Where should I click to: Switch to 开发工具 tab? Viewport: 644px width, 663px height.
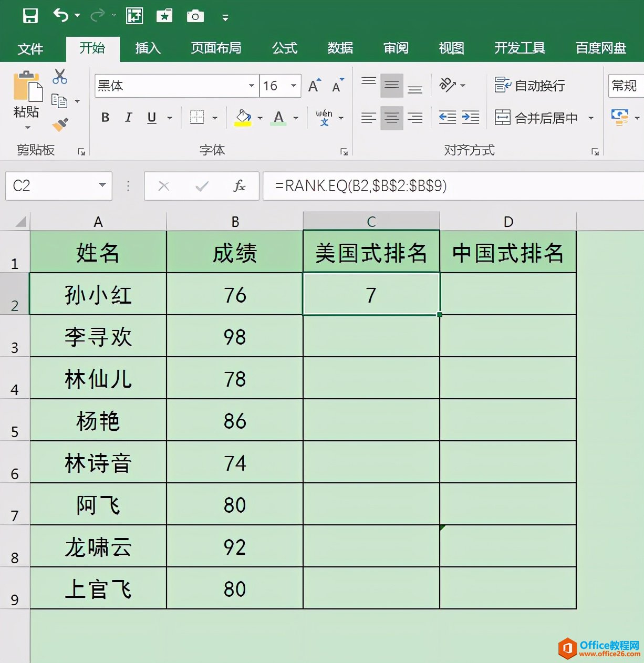coord(520,48)
